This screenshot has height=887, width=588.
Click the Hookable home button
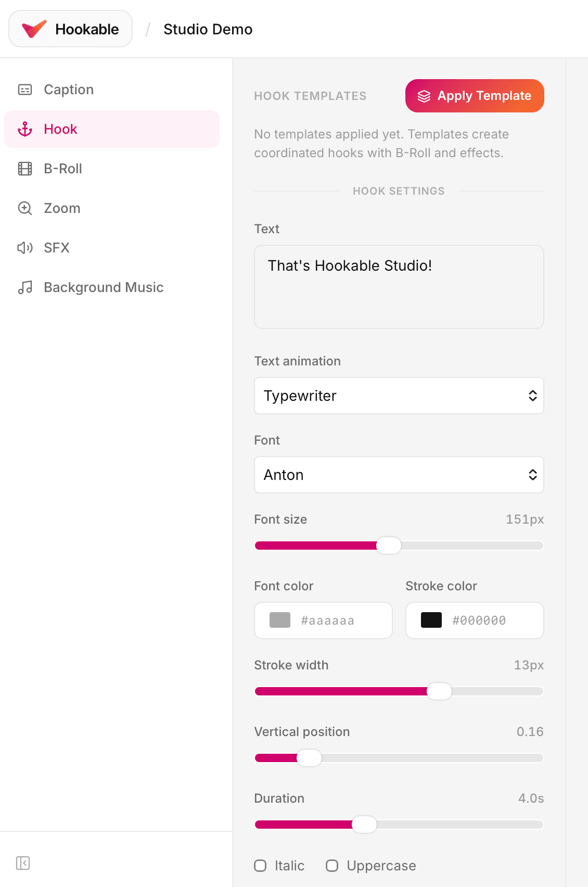(71, 29)
